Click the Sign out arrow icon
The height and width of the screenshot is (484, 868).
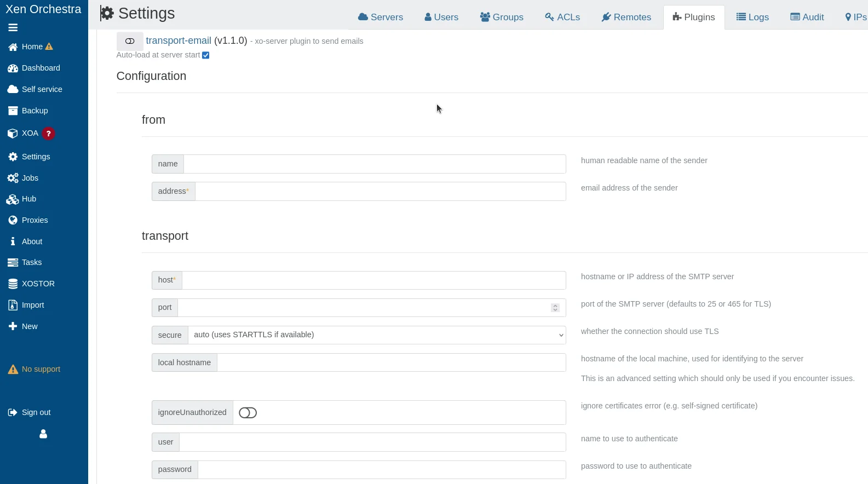tap(13, 413)
